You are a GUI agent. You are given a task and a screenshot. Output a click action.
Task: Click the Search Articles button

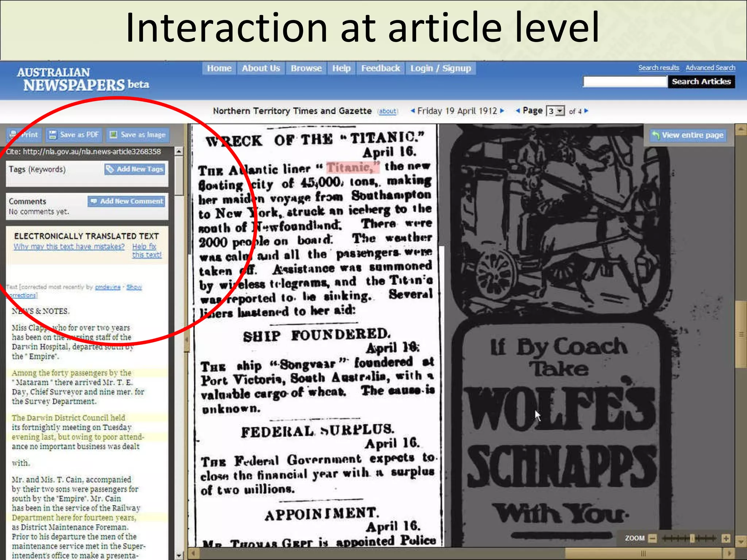click(701, 82)
